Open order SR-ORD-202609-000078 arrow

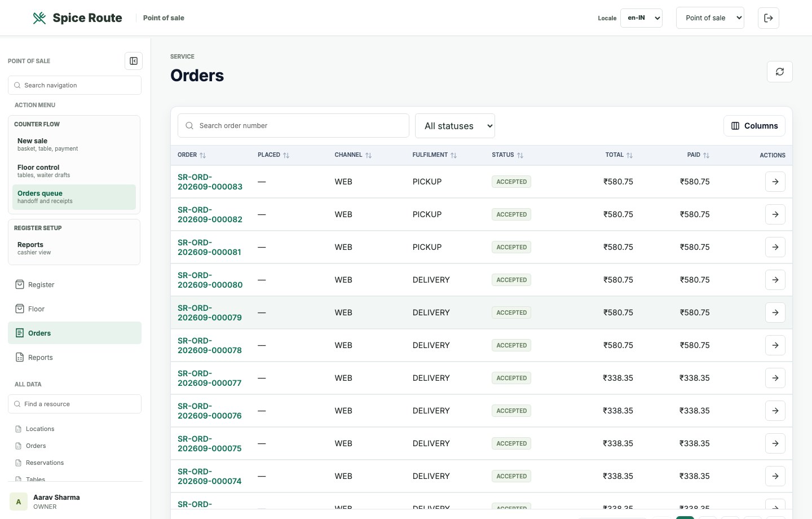click(x=775, y=345)
